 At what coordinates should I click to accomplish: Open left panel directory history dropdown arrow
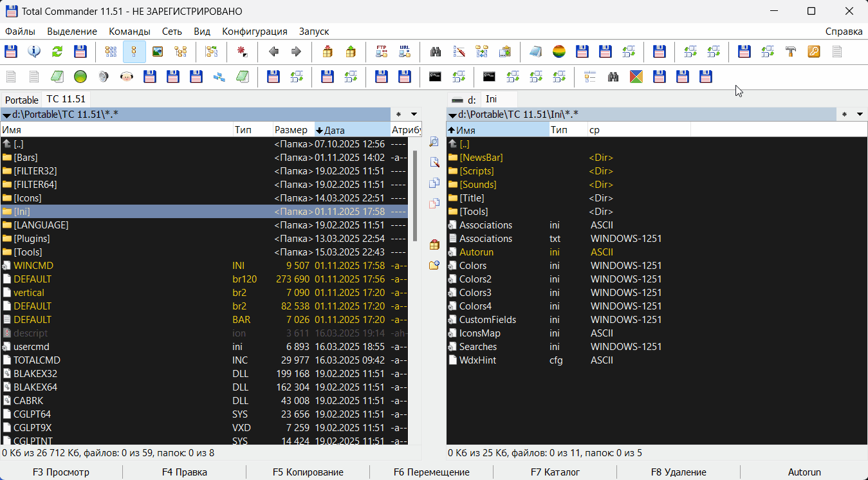pos(414,115)
